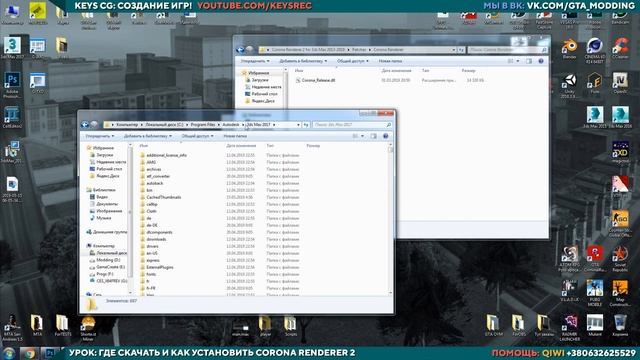Open the MTA San Andreas desktop shortcut

pos(12,328)
